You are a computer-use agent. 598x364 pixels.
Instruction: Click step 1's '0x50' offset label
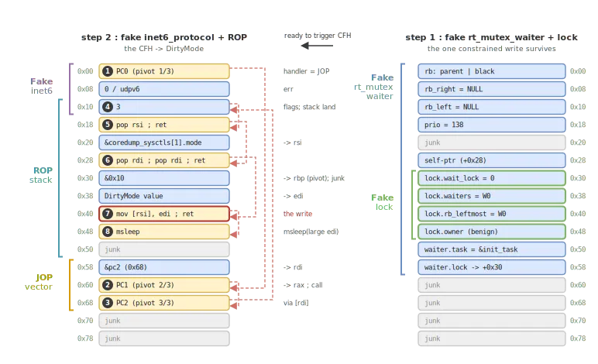(578, 249)
